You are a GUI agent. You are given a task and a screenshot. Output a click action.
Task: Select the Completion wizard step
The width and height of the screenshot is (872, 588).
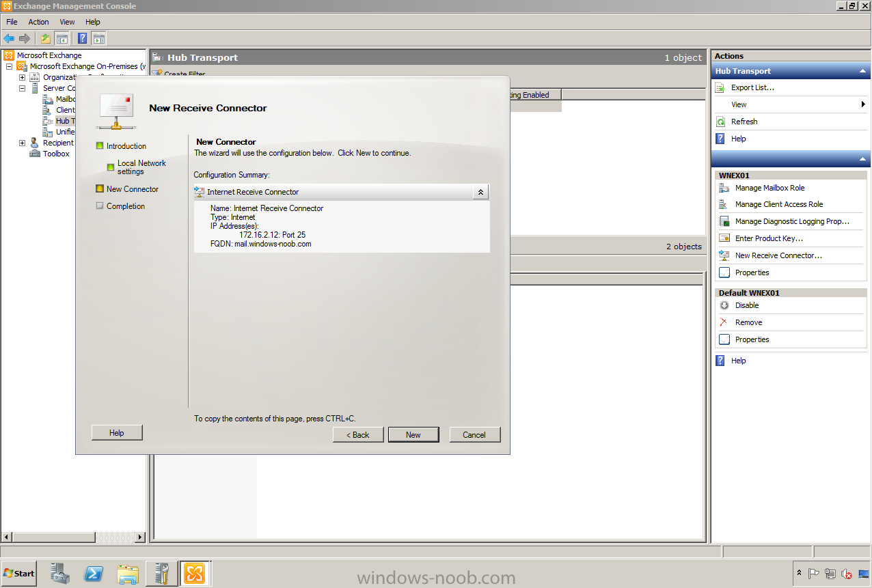click(x=126, y=206)
